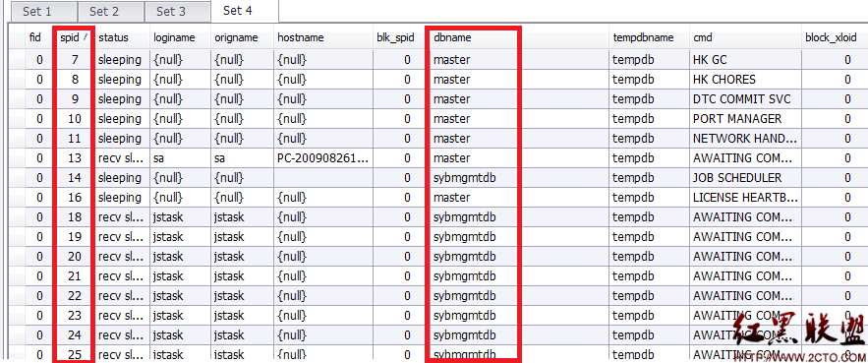Select the spid 14 cell
Screen dimensions: 868x363
point(75,178)
